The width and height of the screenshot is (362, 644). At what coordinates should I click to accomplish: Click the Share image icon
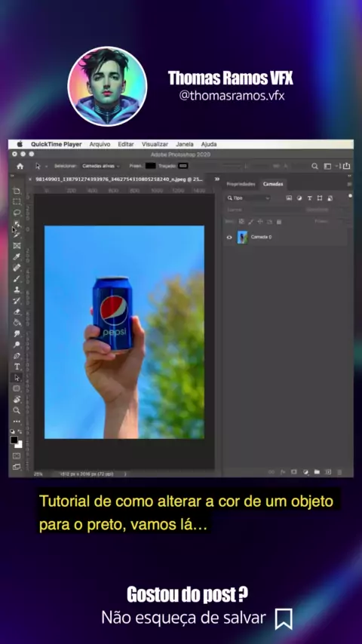346,166
